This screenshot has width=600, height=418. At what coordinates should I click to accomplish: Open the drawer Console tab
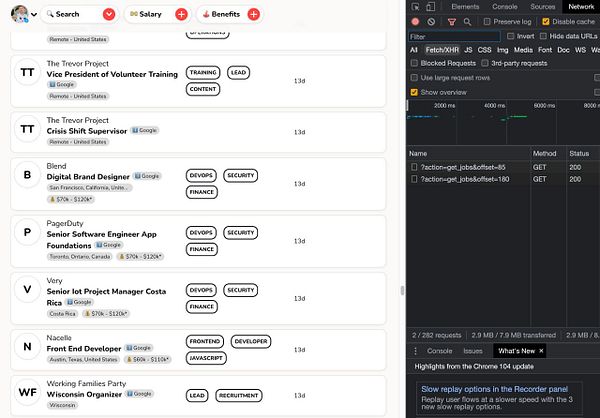[x=439, y=351]
